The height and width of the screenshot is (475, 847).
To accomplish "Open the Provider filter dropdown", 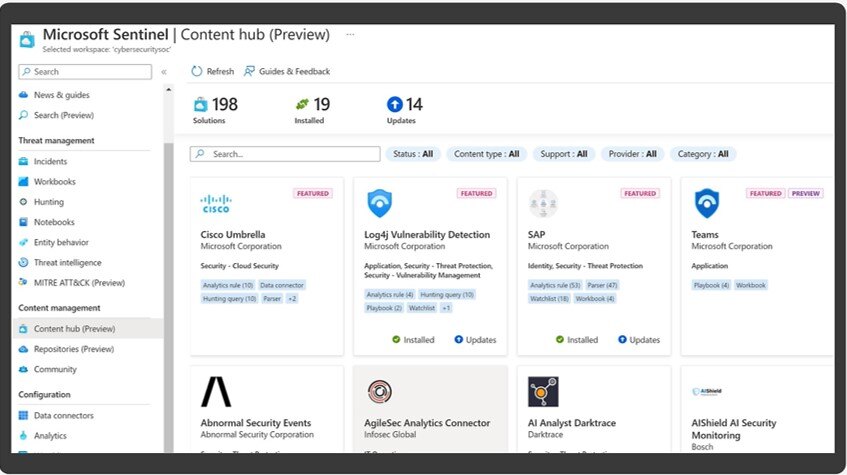I will click(x=631, y=154).
